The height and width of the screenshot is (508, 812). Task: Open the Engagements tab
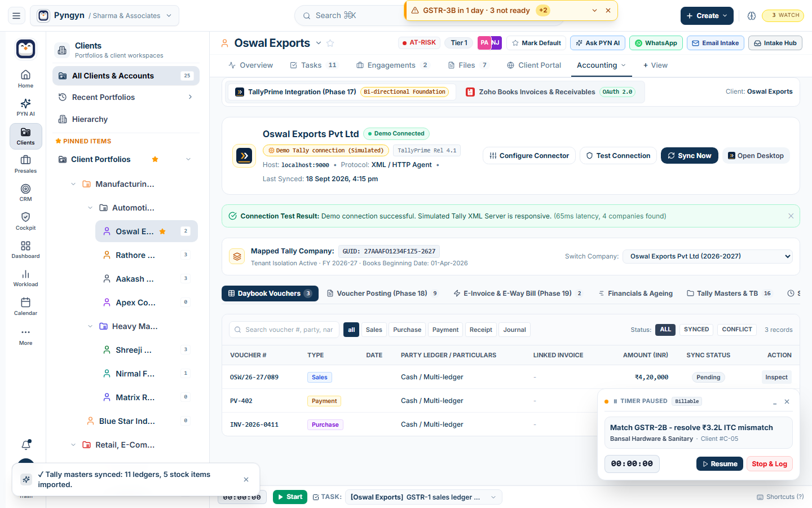point(392,65)
